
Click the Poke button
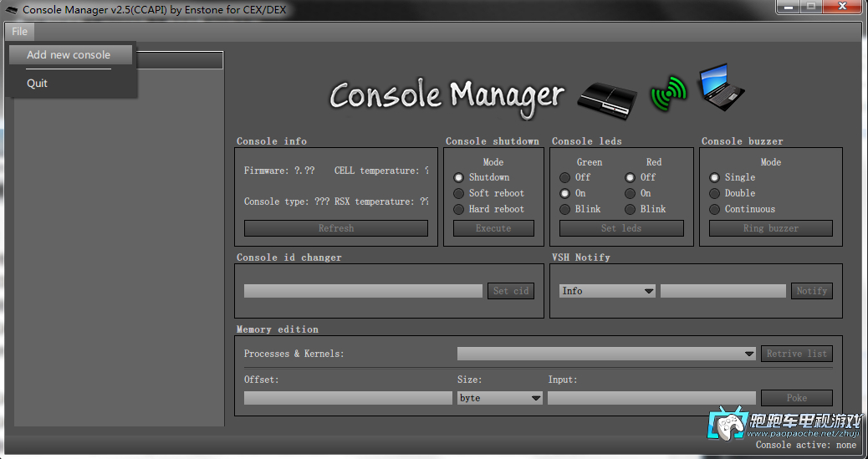(797, 397)
